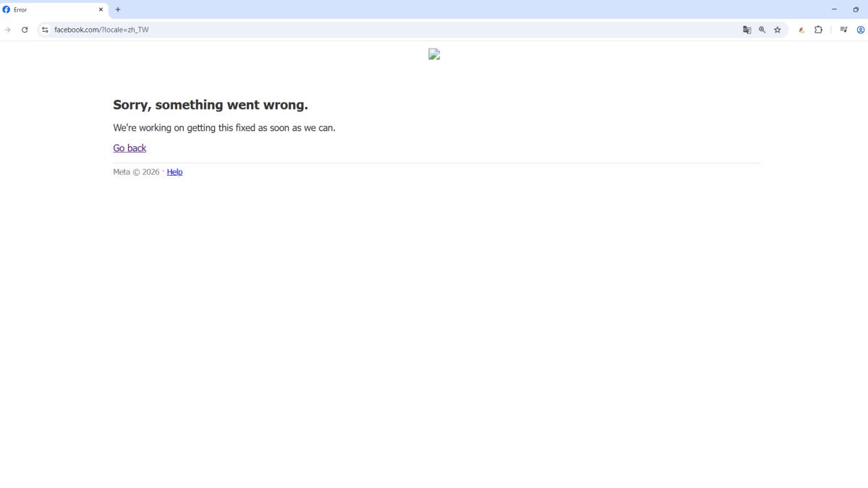The image size is (868, 488).
Task: Bookmark this page with the star icon
Action: (778, 30)
